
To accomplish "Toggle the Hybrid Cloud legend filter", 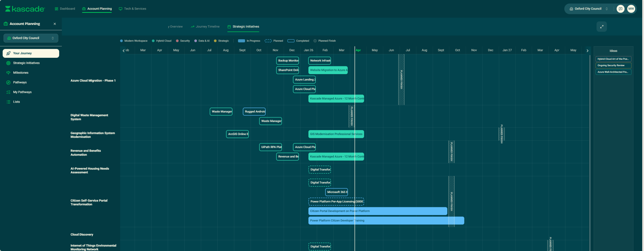I will pos(162,41).
